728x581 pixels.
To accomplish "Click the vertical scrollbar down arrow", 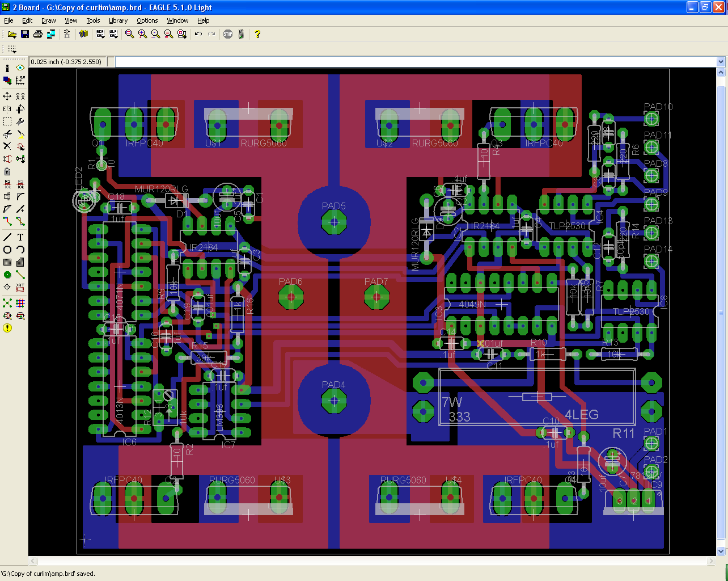I will tap(722, 550).
